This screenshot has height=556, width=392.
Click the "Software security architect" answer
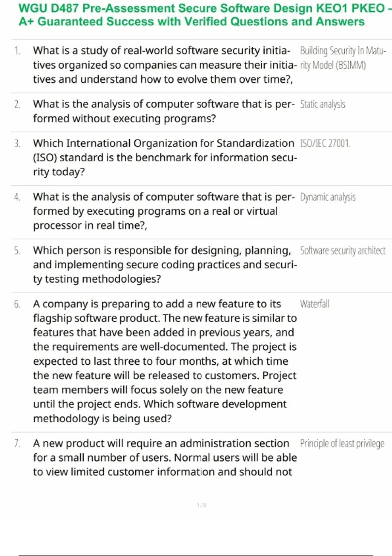point(343,251)
